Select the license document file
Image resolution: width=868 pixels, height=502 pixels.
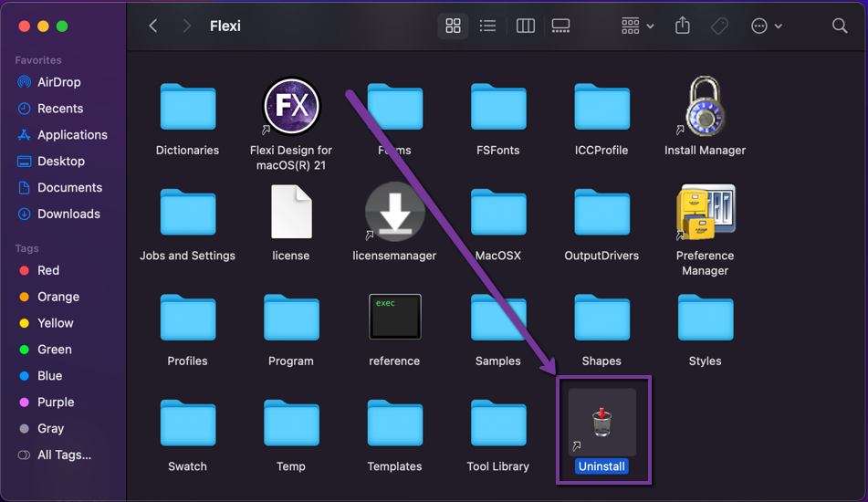point(291,212)
